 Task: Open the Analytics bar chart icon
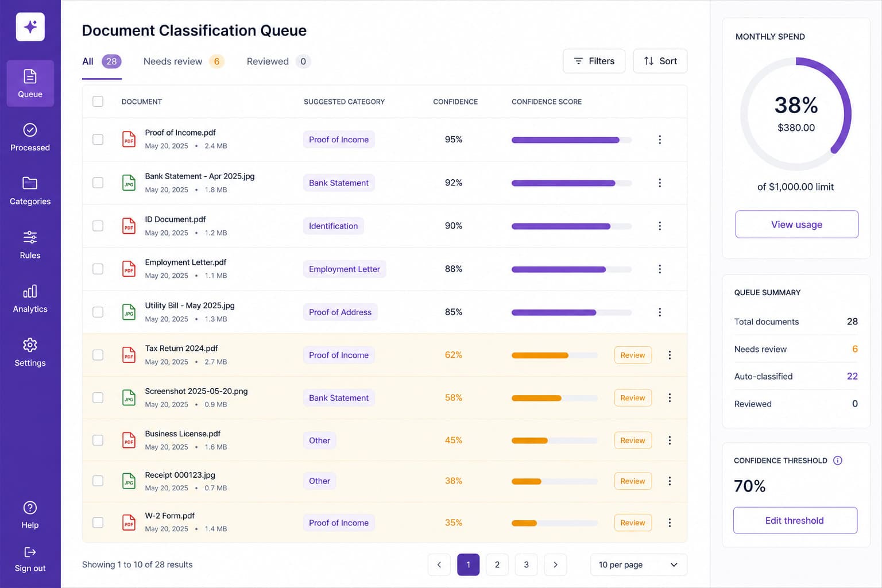(x=30, y=291)
